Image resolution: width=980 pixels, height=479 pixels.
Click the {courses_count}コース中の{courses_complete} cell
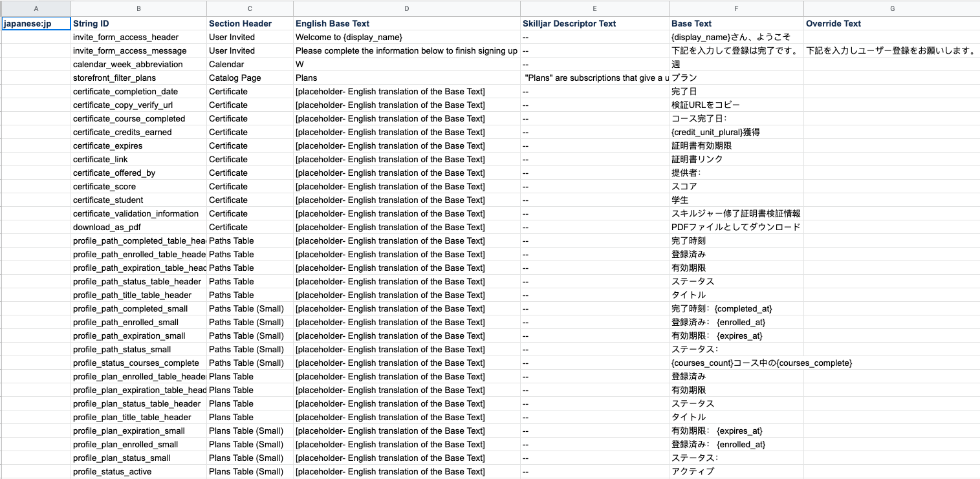tap(737, 363)
